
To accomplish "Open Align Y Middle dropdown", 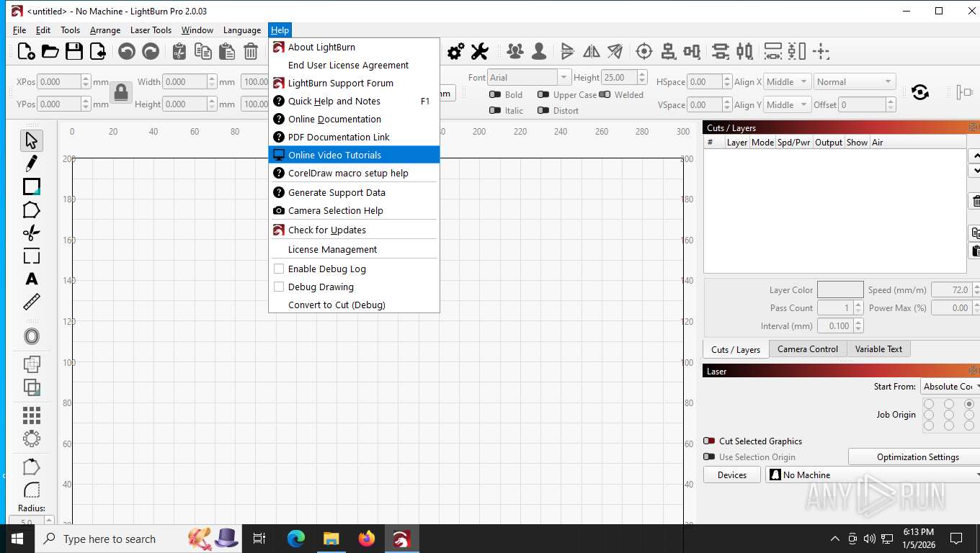I will click(x=788, y=104).
